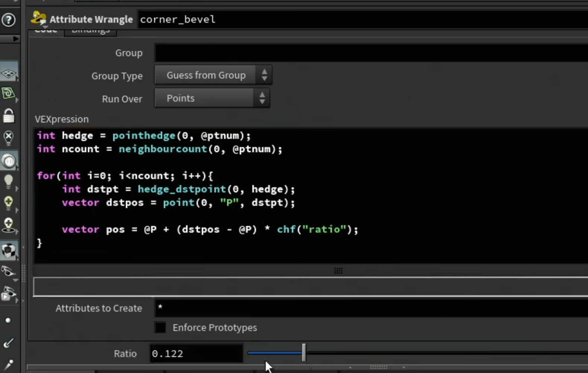This screenshot has width=588, height=373.
Task: Click inside the empty Group field
Action: pos(371,53)
